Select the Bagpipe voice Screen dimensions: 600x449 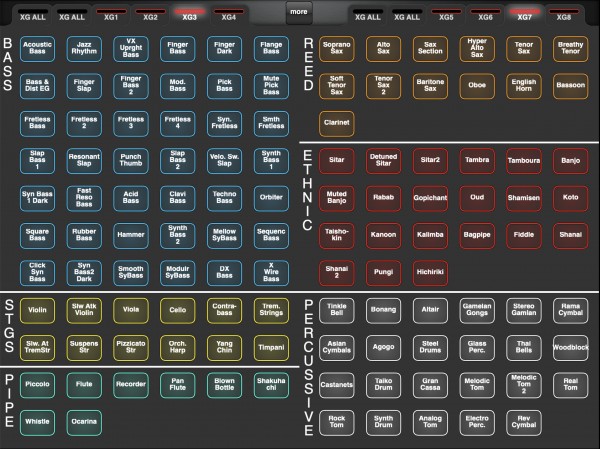pyautogui.click(x=477, y=235)
